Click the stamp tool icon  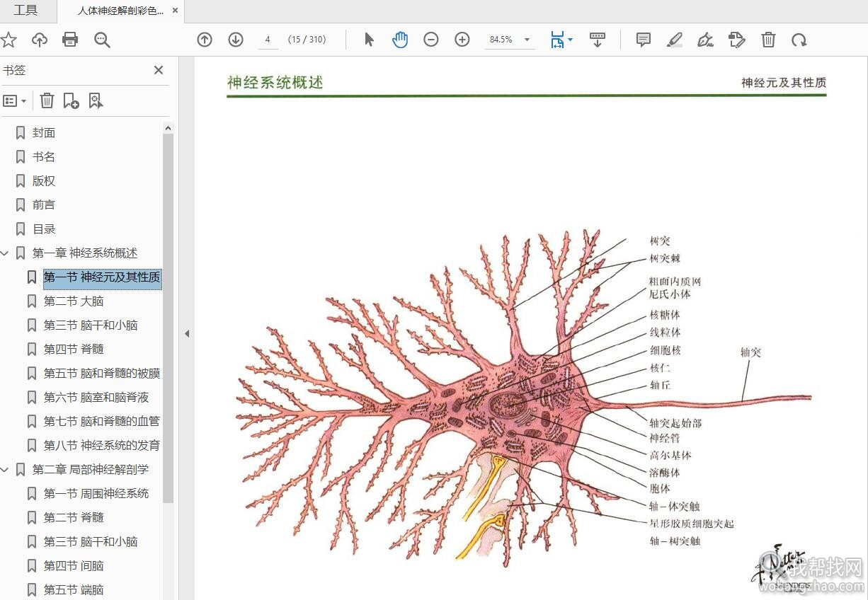tap(737, 40)
